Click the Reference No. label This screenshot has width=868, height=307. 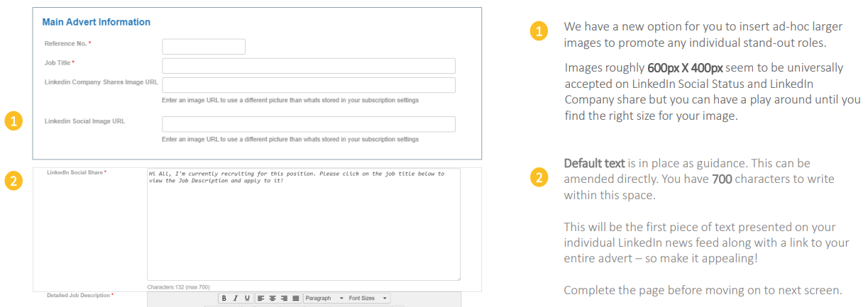click(68, 44)
